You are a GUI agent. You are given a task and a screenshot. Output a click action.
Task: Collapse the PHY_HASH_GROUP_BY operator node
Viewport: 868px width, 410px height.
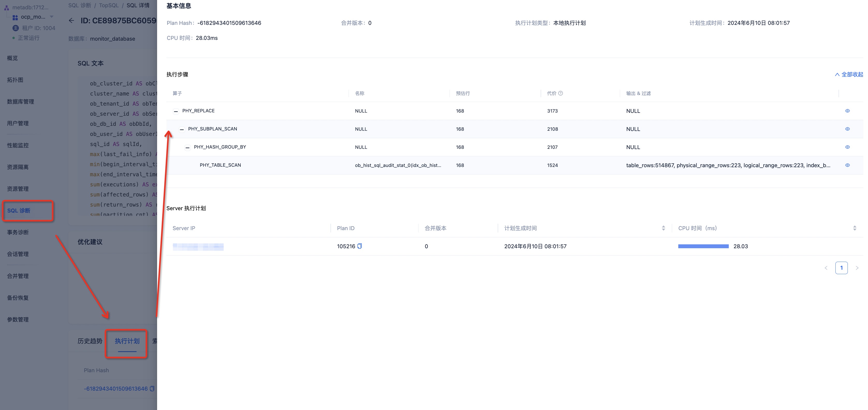[187, 148]
